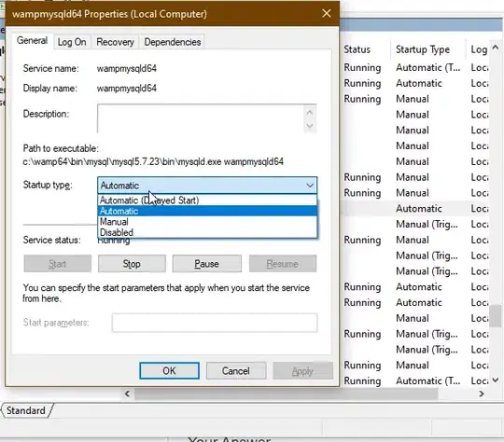
Task: Click the Services list scroll down arrow
Action: (x=496, y=380)
